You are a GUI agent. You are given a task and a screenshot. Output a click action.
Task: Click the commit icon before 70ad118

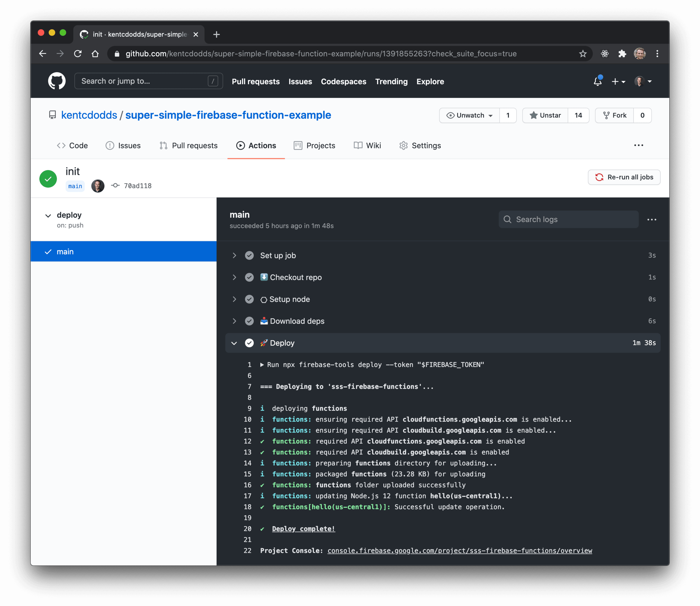[x=115, y=185]
